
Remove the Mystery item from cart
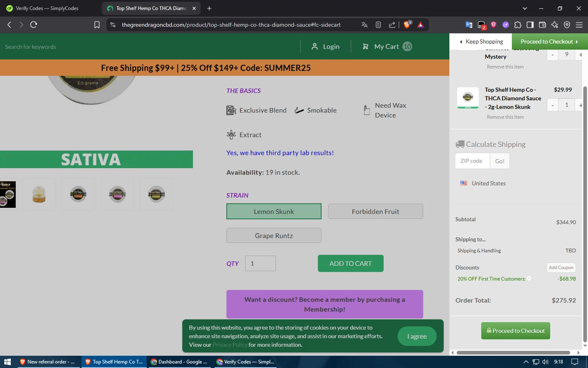tap(505, 67)
